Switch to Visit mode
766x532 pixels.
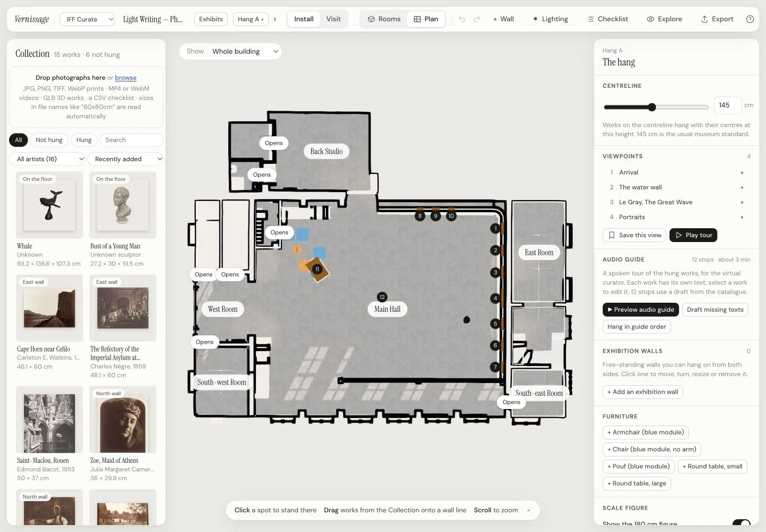(334, 19)
